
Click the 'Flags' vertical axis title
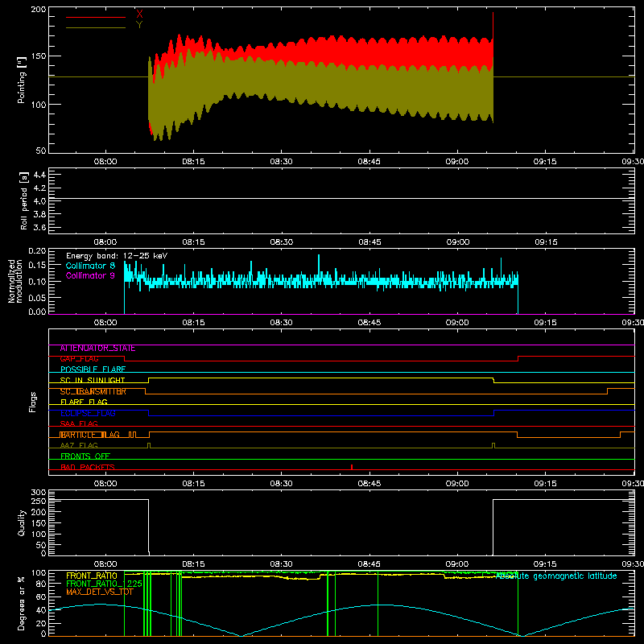[33, 402]
